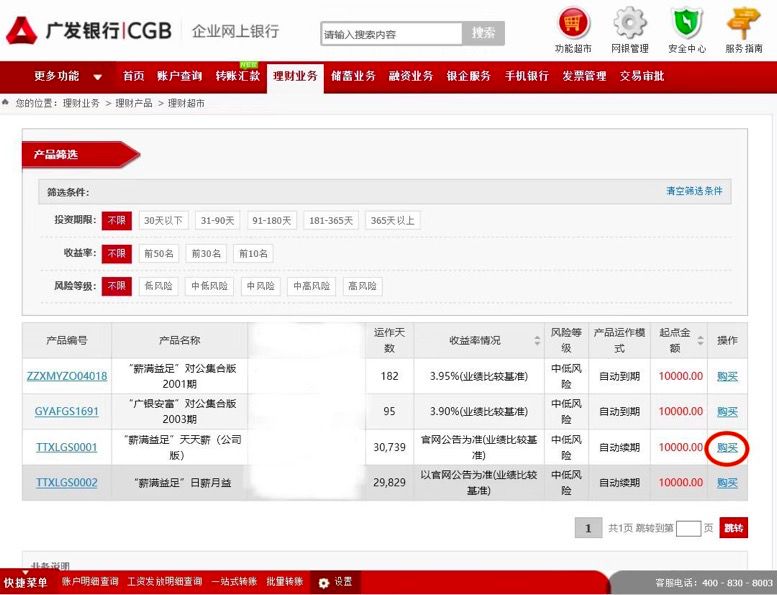Select the 低风险 risk level filter
This screenshot has height=595, width=777.
click(x=158, y=286)
